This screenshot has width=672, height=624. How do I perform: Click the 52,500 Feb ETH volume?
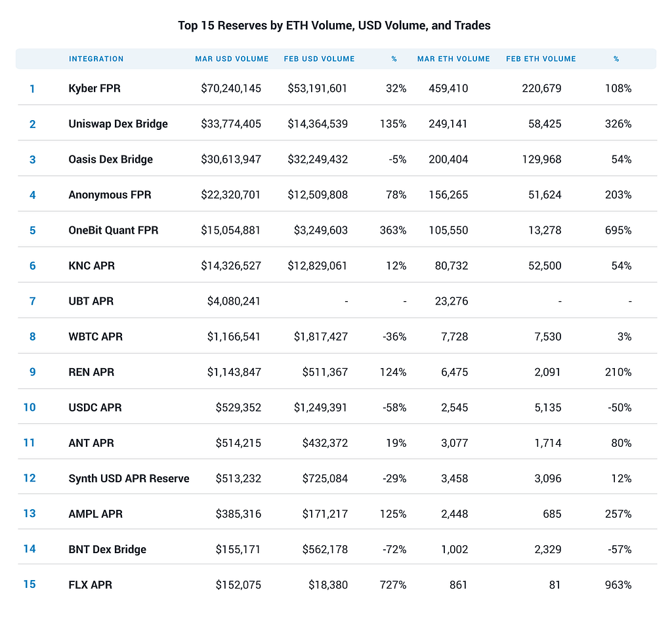(x=545, y=266)
